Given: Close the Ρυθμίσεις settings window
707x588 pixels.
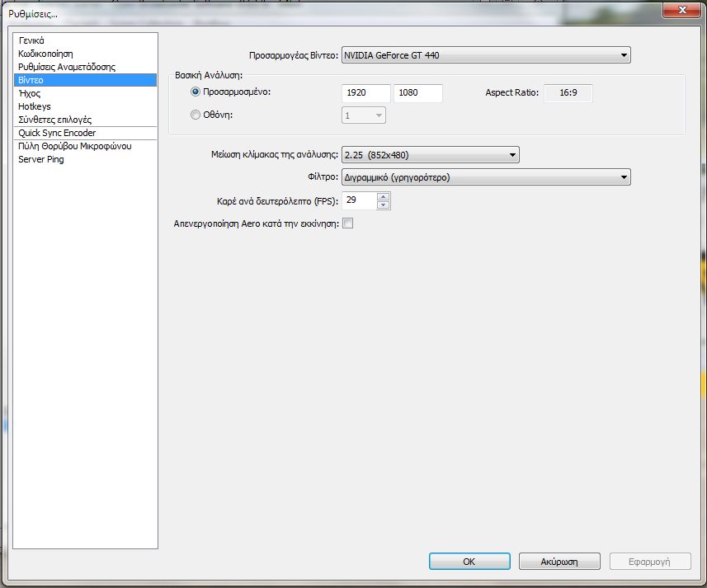Looking at the screenshot, I should (x=681, y=10).
